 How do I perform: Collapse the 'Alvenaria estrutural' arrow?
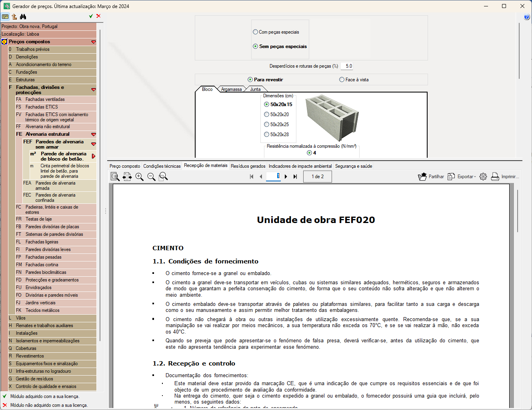tap(94, 135)
